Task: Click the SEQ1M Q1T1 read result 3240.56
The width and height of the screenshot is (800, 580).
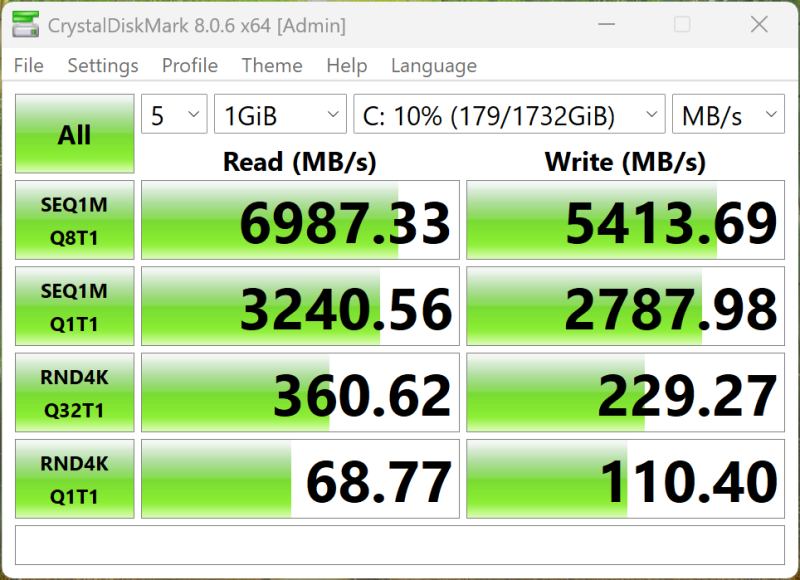Action: [301, 306]
